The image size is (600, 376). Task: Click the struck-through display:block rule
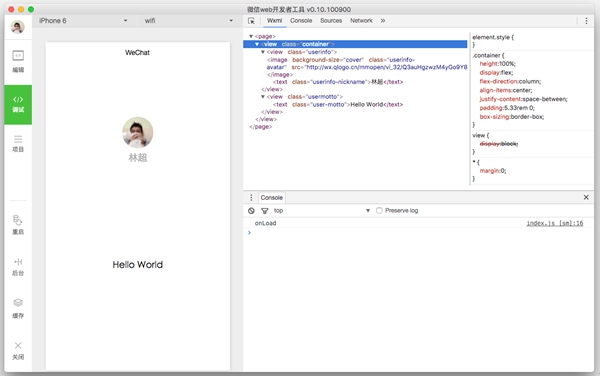point(499,144)
